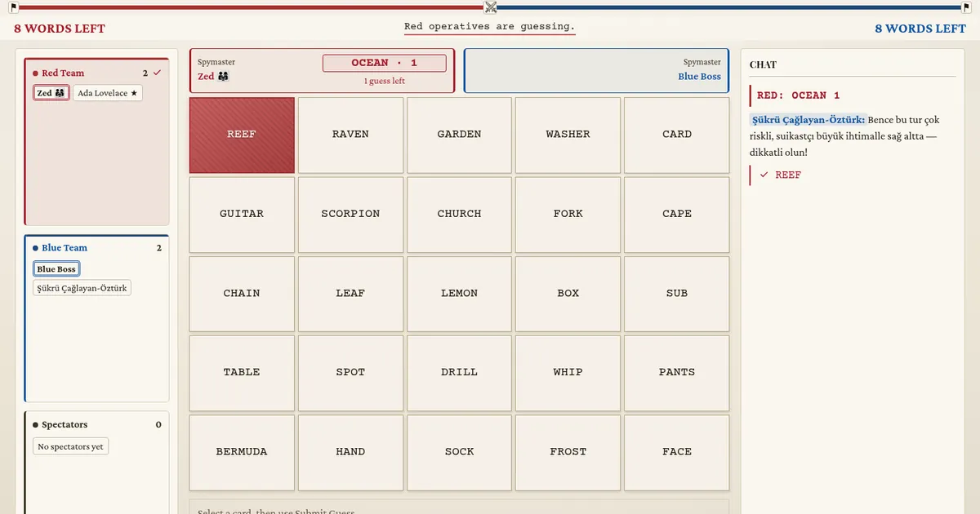Pick the LEMON card
The height and width of the screenshot is (514, 980).
click(459, 294)
